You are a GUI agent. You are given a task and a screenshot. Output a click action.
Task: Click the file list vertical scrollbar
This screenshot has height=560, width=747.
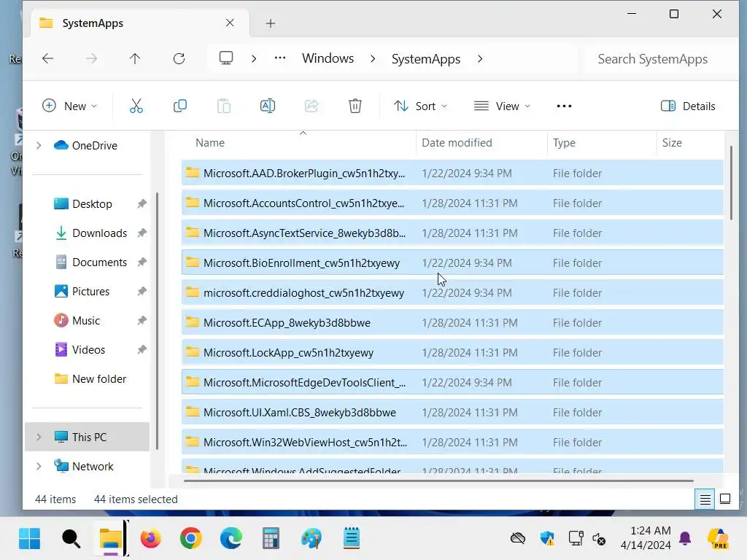(x=731, y=183)
